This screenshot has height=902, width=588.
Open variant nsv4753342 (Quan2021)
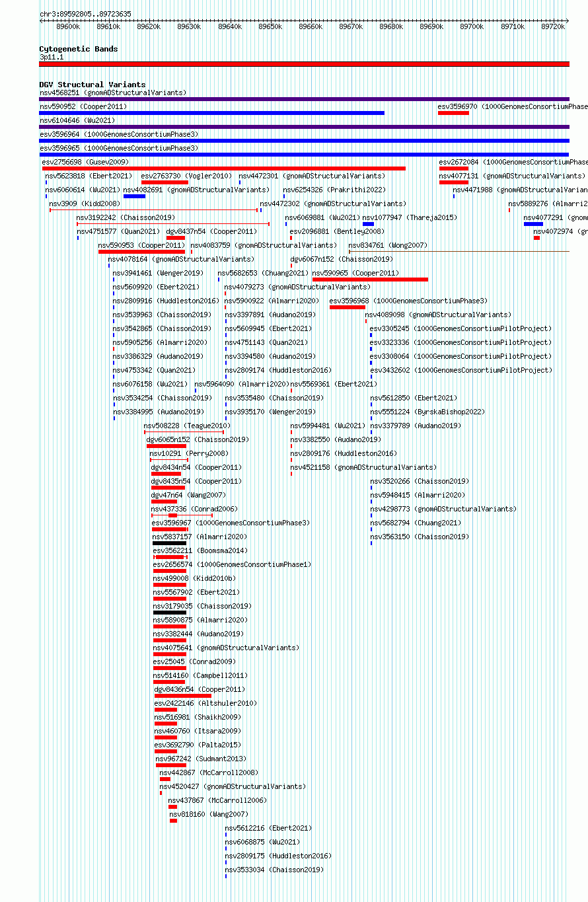154,370
